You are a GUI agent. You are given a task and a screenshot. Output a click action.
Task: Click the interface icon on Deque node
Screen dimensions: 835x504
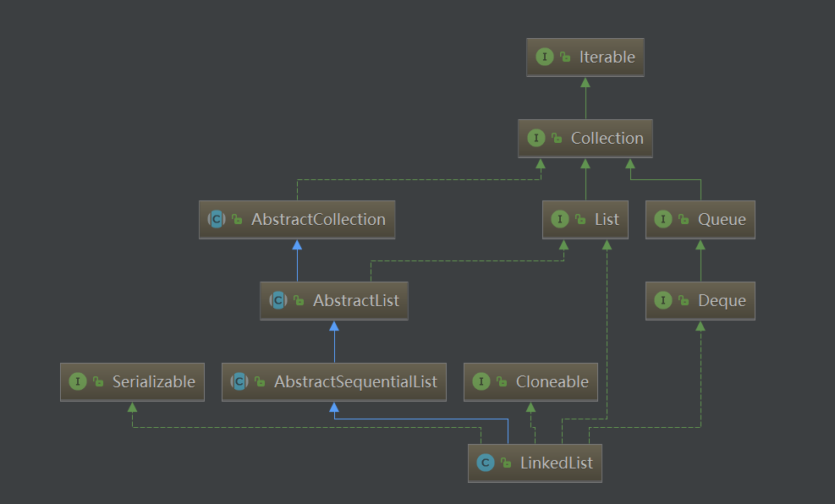tap(663, 301)
